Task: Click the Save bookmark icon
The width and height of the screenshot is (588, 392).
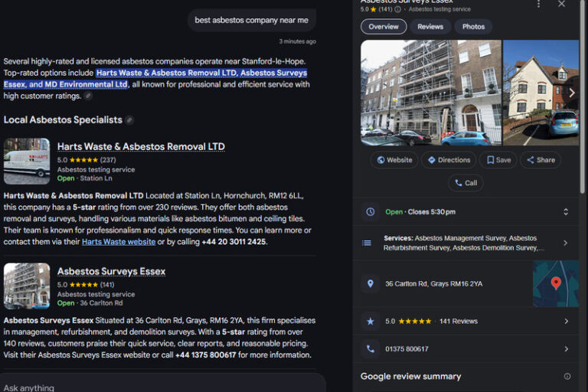Action: pos(490,160)
